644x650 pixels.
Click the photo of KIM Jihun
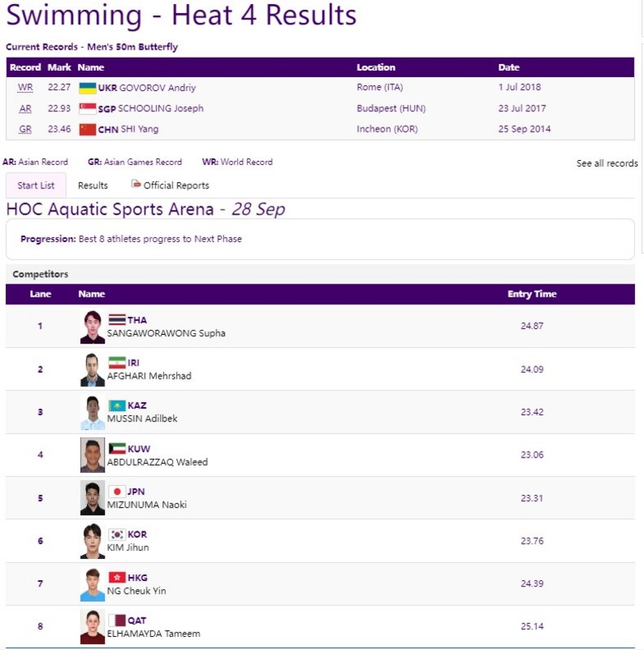tap(93, 541)
